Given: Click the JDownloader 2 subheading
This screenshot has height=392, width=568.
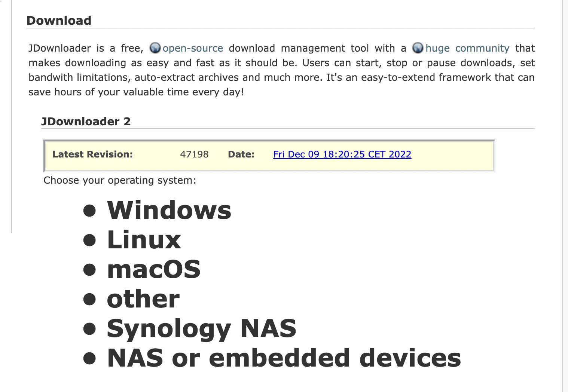Looking at the screenshot, I should (86, 121).
